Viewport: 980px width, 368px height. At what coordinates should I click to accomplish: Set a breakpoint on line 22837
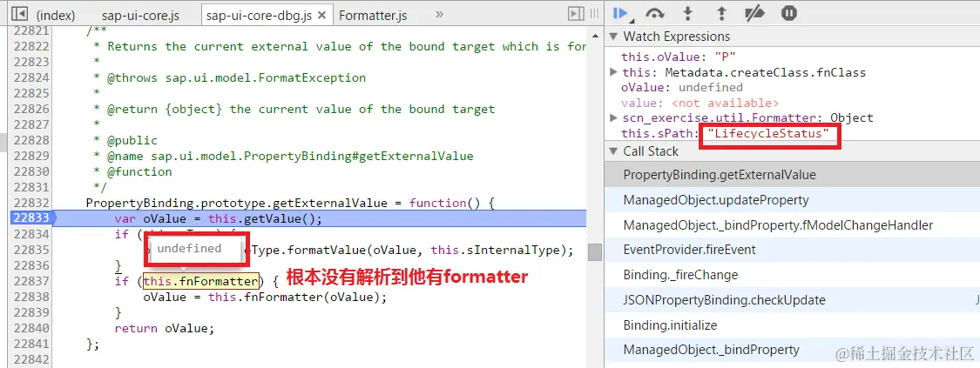(x=31, y=281)
